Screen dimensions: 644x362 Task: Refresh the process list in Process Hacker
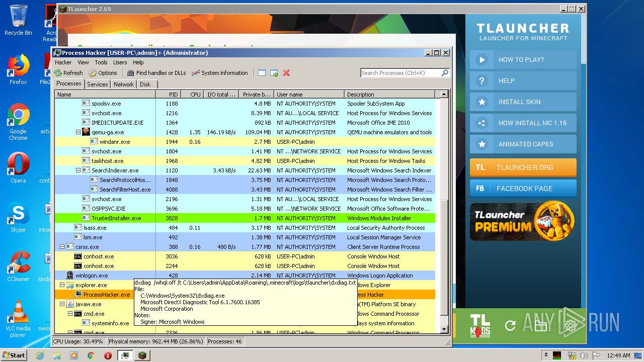68,73
